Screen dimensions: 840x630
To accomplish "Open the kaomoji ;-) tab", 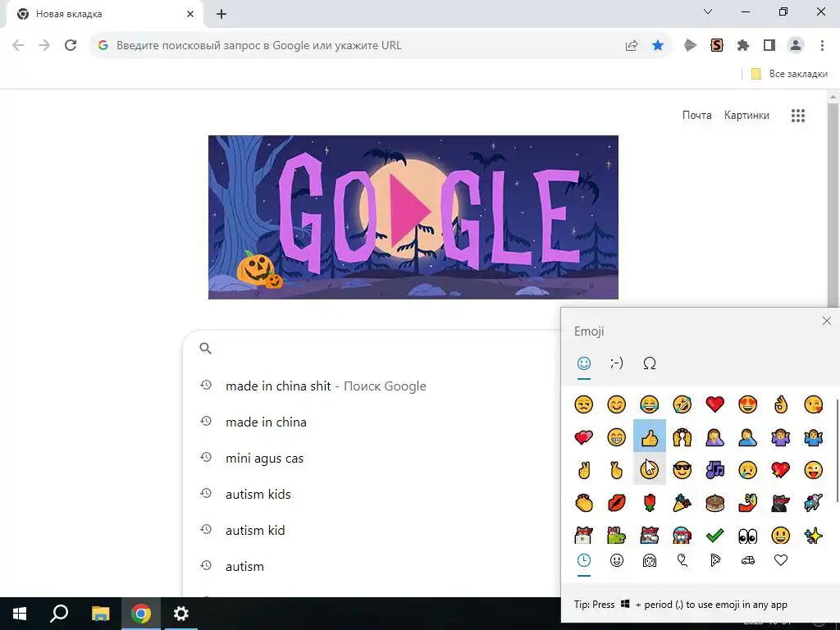I will (x=617, y=363).
